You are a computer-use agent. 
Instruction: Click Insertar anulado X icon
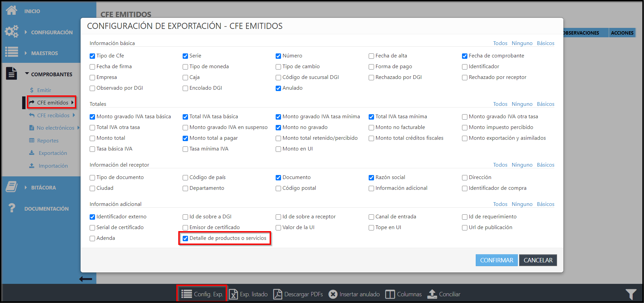(333, 294)
